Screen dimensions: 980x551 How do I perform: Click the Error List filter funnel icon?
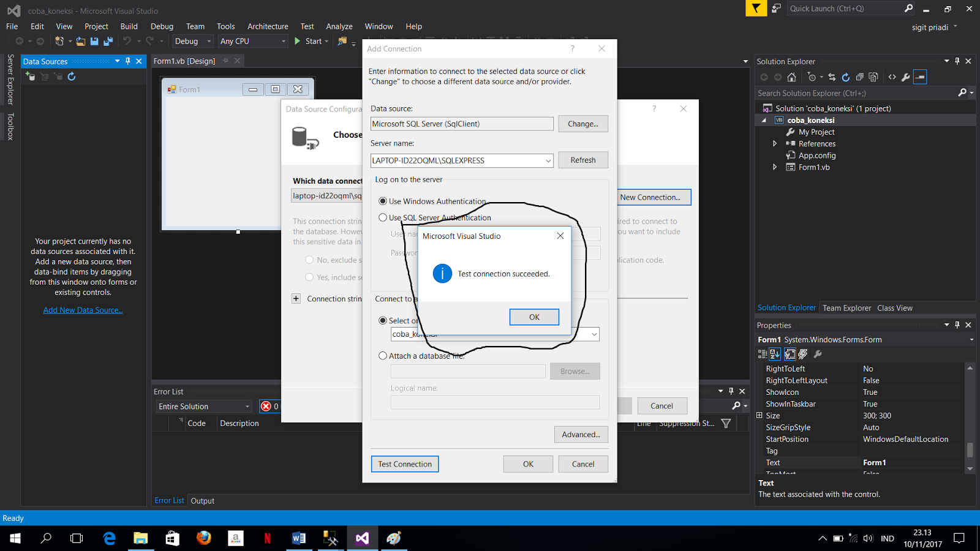(x=726, y=423)
